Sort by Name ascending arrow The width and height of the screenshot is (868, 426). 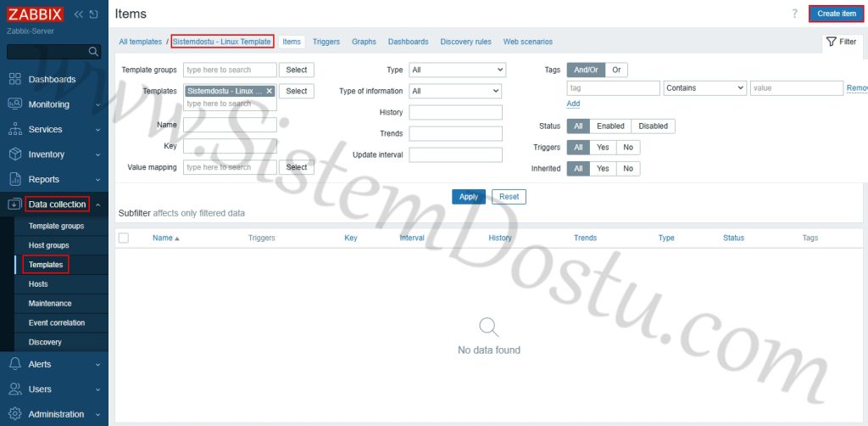177,238
